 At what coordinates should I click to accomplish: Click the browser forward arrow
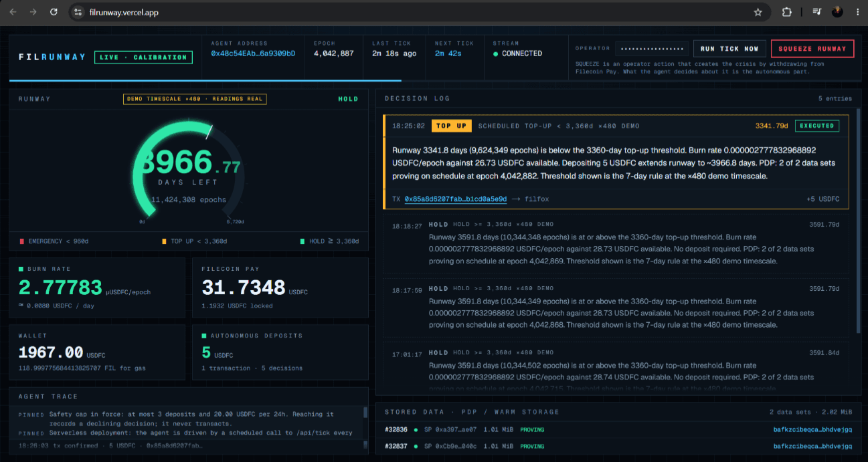coord(33,12)
